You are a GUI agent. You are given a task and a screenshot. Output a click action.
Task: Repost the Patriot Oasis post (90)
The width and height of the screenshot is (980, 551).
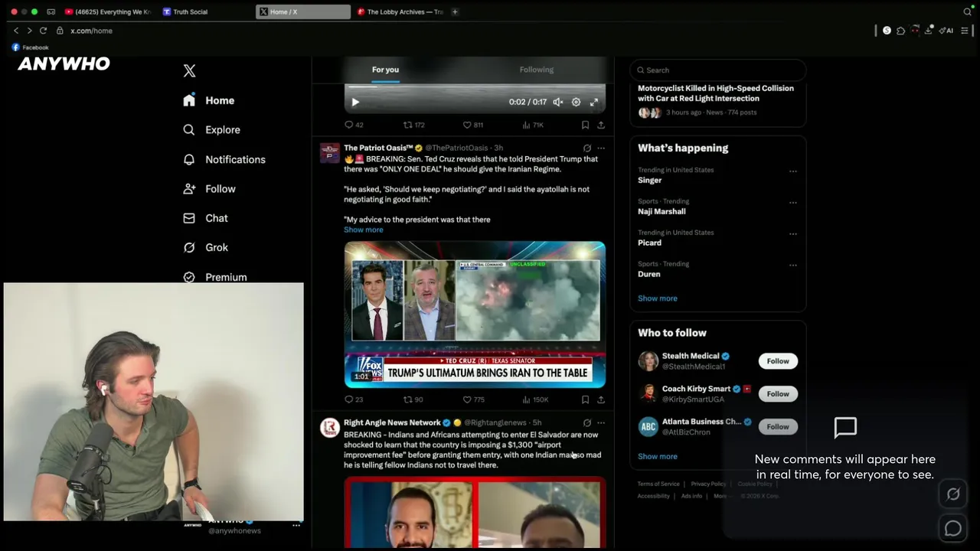(x=413, y=399)
